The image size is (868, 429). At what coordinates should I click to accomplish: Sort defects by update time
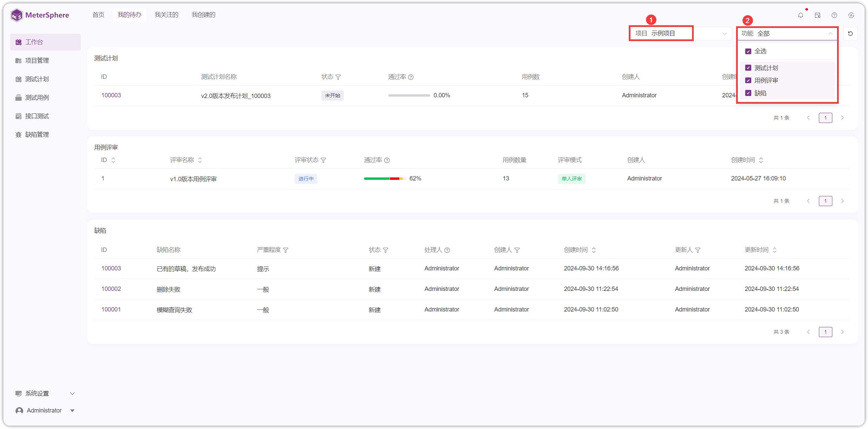point(775,250)
